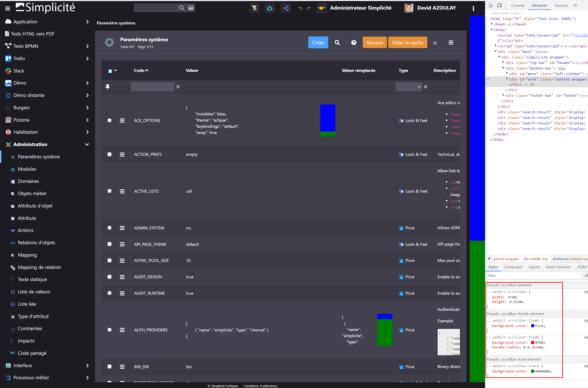Screen dimensions: 588x388
Task: Click the pin icon in filter row
Action: click(x=107, y=87)
